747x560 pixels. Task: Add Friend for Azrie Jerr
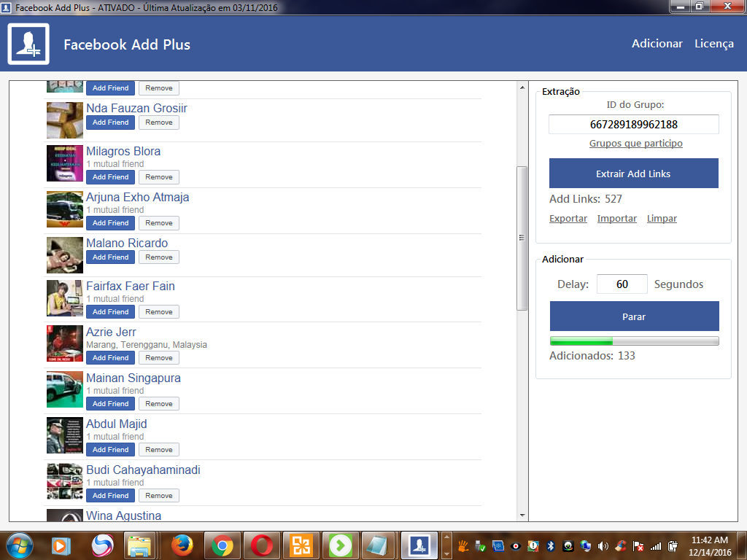point(111,357)
